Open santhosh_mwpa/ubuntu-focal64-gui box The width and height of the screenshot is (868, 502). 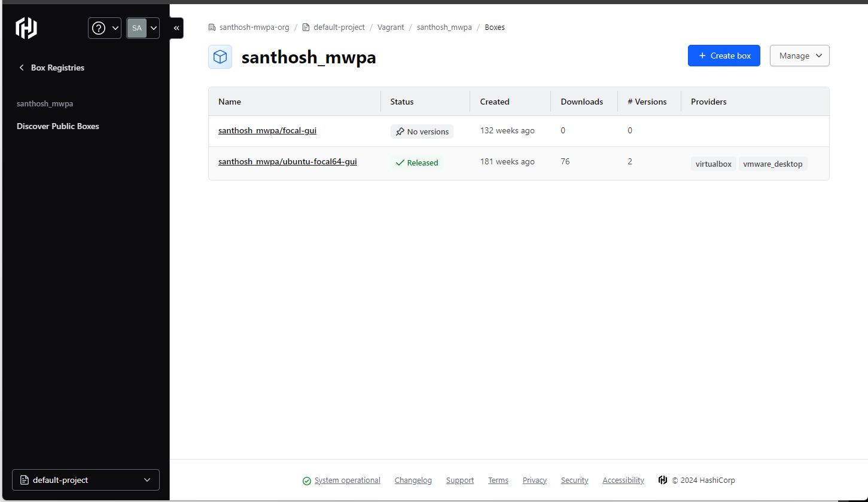pyautogui.click(x=287, y=161)
